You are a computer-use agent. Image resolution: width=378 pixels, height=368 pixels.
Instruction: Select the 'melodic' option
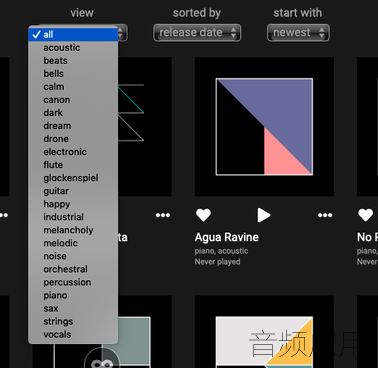click(73, 243)
